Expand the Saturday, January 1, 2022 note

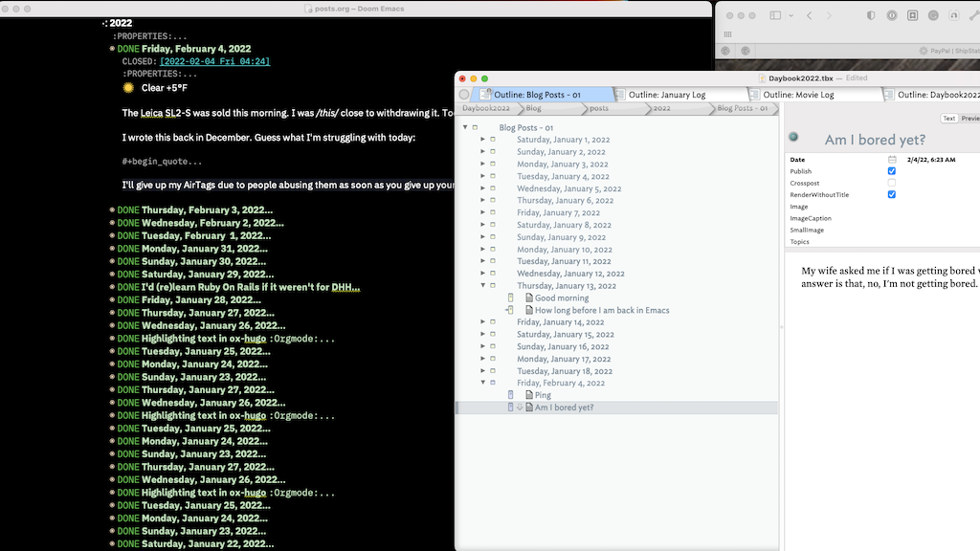pos(483,140)
